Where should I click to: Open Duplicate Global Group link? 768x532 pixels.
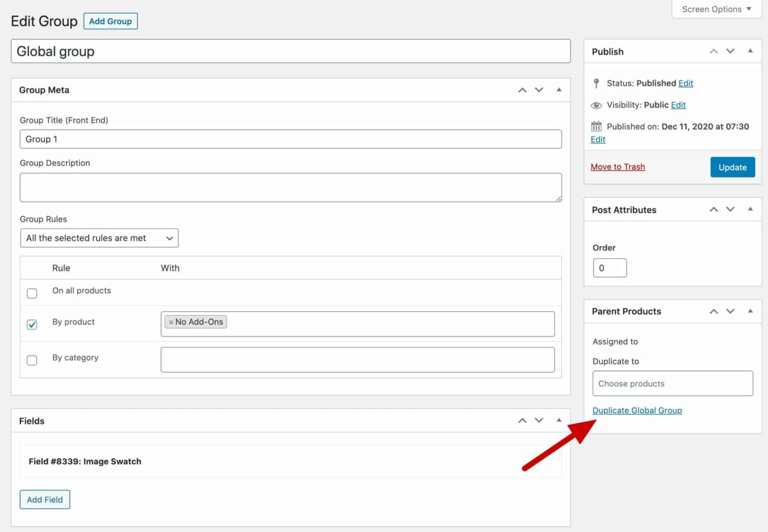(x=637, y=410)
